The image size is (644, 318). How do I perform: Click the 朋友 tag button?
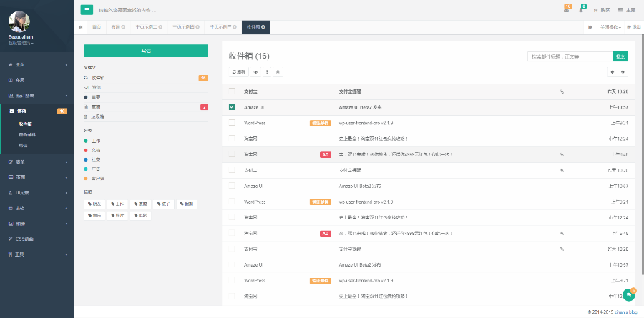(x=95, y=204)
